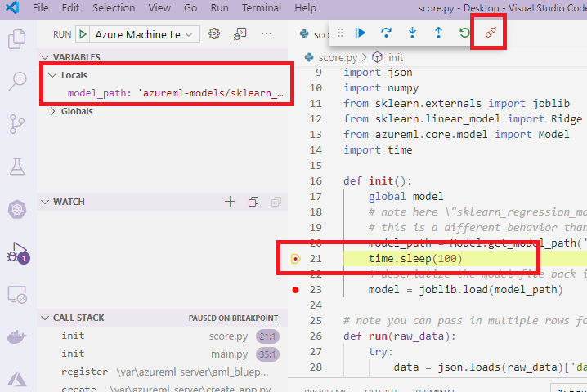This screenshot has width=587, height=392.
Task: Click the Continue debug button
Action: [361, 33]
